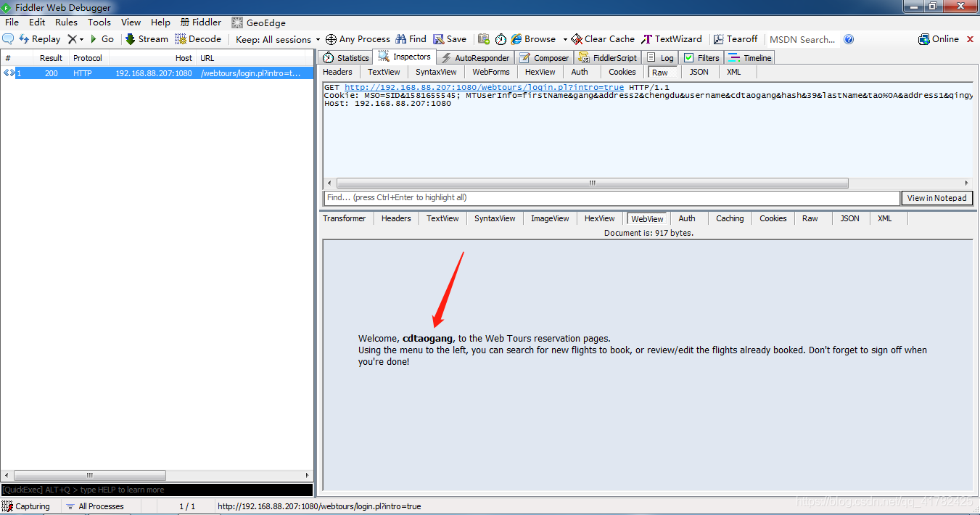Viewport: 980px width, 515px height.
Task: Select the request JSON inspector tab
Action: [699, 72]
